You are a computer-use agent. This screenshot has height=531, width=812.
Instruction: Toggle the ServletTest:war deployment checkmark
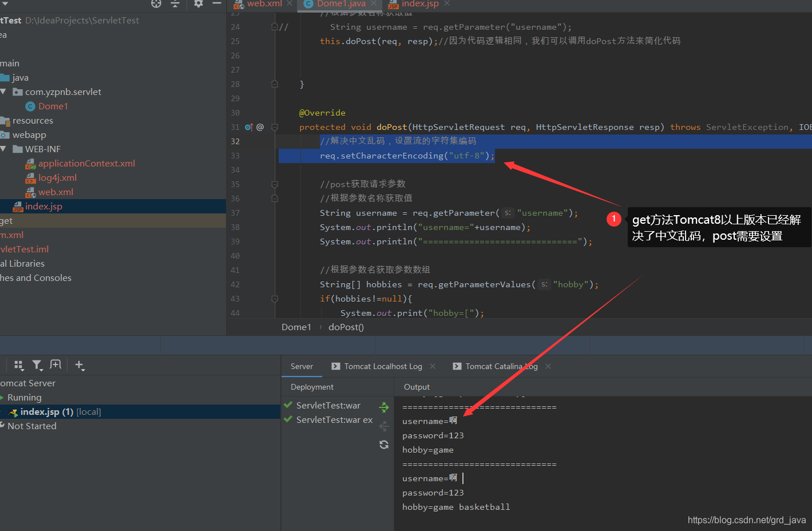tap(288, 405)
